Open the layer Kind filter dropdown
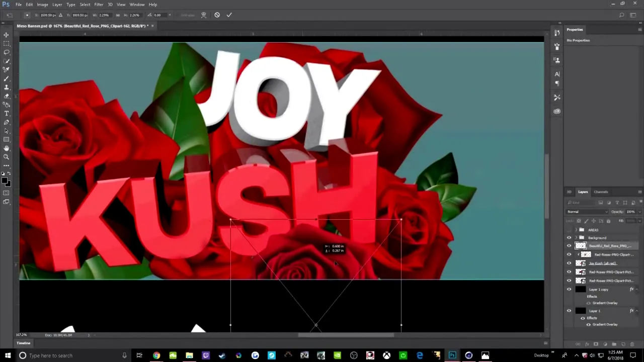 pyautogui.click(x=581, y=203)
